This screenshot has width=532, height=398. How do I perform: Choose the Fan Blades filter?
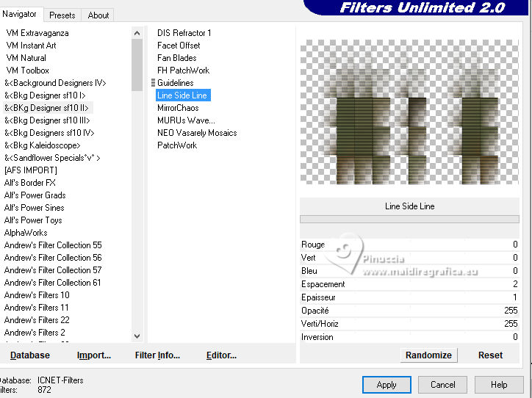[177, 58]
